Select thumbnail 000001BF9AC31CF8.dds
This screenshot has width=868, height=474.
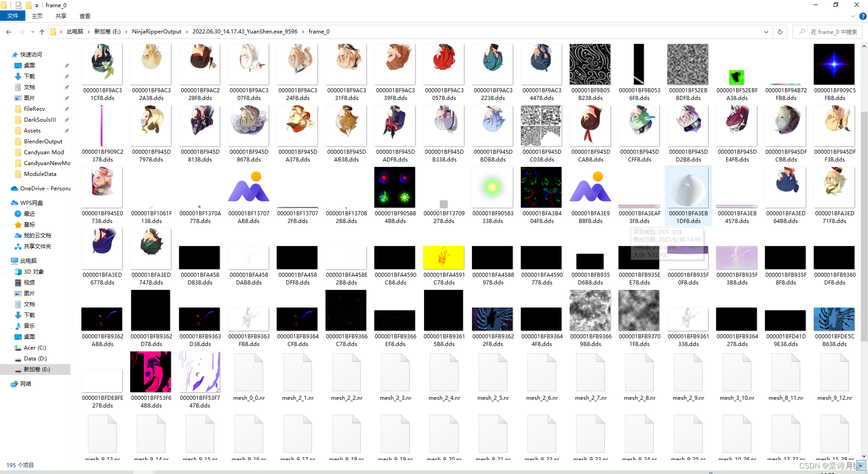click(x=102, y=72)
